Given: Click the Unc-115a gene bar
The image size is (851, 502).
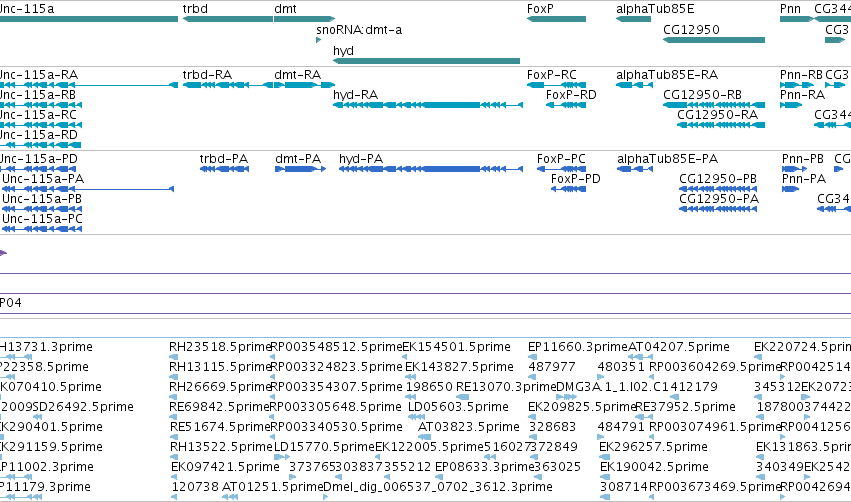Looking at the screenshot, I should click(x=89, y=19).
